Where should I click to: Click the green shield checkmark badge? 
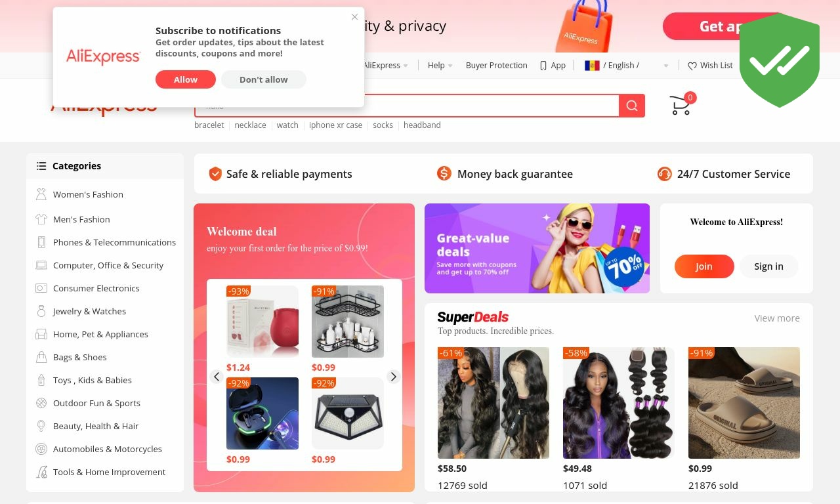(780, 60)
